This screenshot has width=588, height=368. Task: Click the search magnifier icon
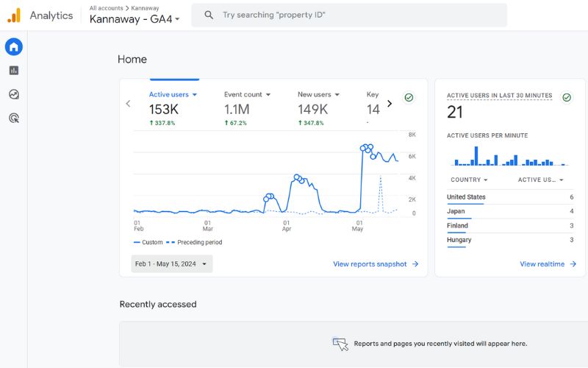[209, 15]
